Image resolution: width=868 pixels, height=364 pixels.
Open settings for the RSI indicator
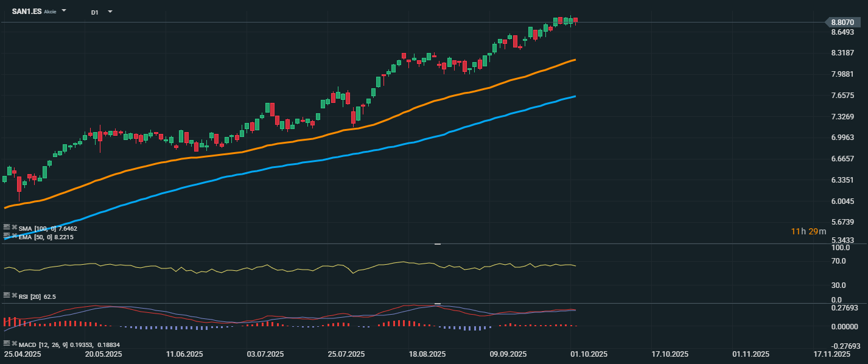(7, 296)
